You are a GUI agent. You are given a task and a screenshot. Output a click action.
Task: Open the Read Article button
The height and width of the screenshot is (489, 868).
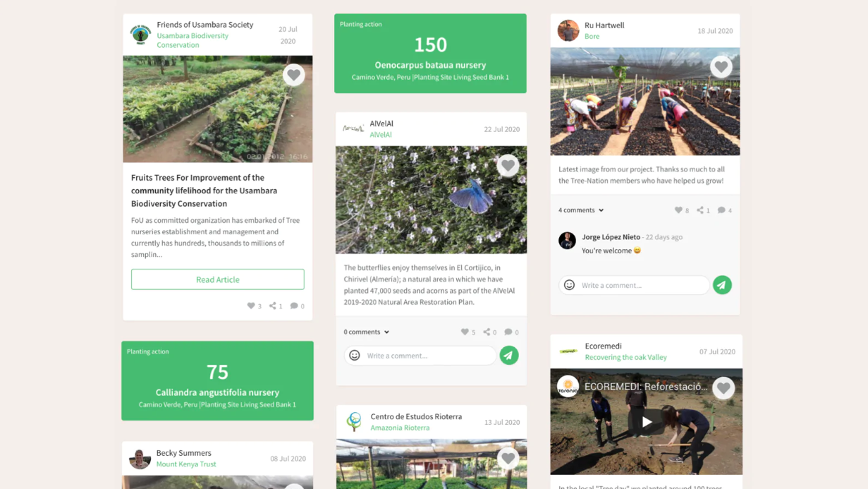[x=217, y=279]
